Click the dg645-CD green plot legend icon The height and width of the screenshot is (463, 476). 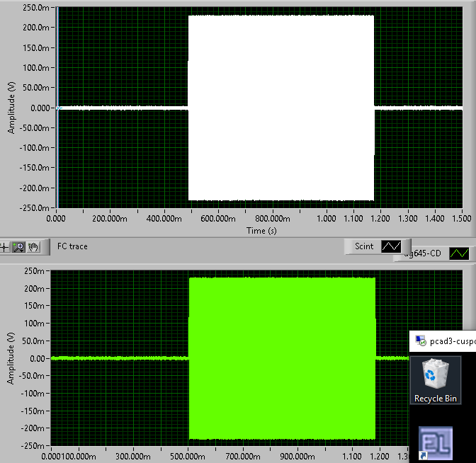[x=460, y=253]
